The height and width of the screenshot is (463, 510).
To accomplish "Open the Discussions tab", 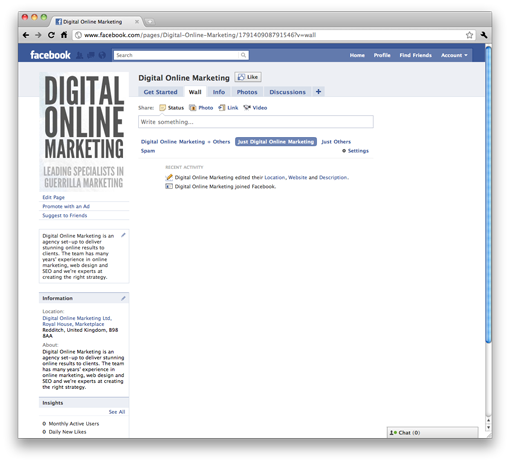I will tap(287, 92).
